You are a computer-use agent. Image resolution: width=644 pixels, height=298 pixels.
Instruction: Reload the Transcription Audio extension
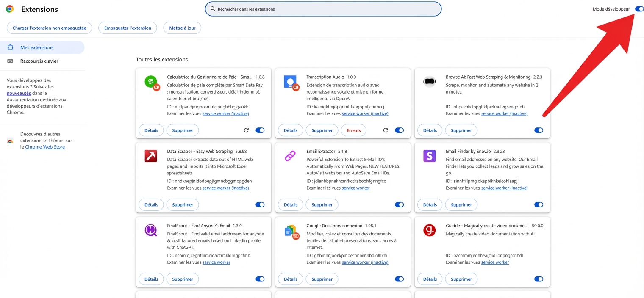(386, 130)
